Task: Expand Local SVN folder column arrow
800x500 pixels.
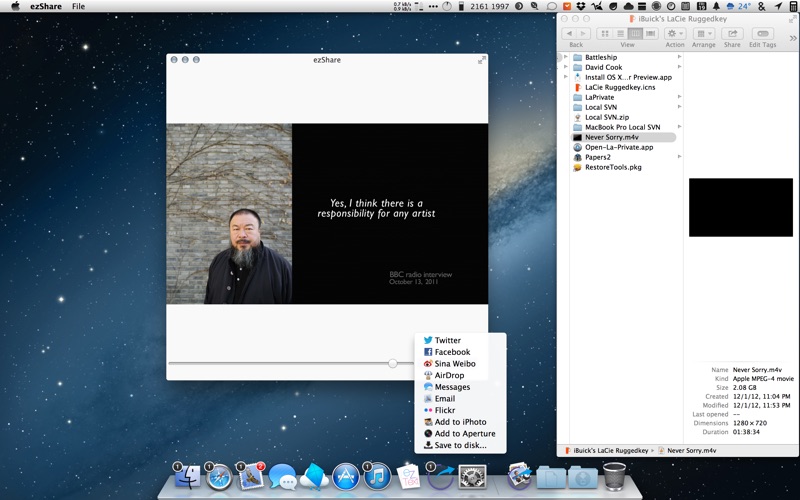Action: pyautogui.click(x=679, y=107)
